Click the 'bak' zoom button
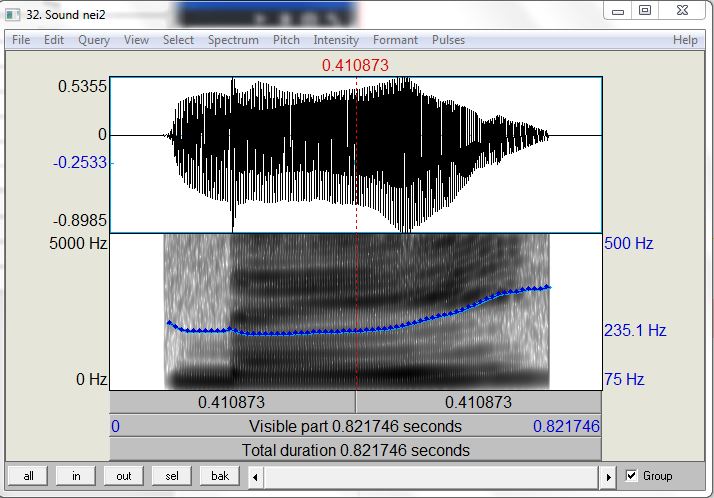This screenshot has width=714, height=498. 219,476
